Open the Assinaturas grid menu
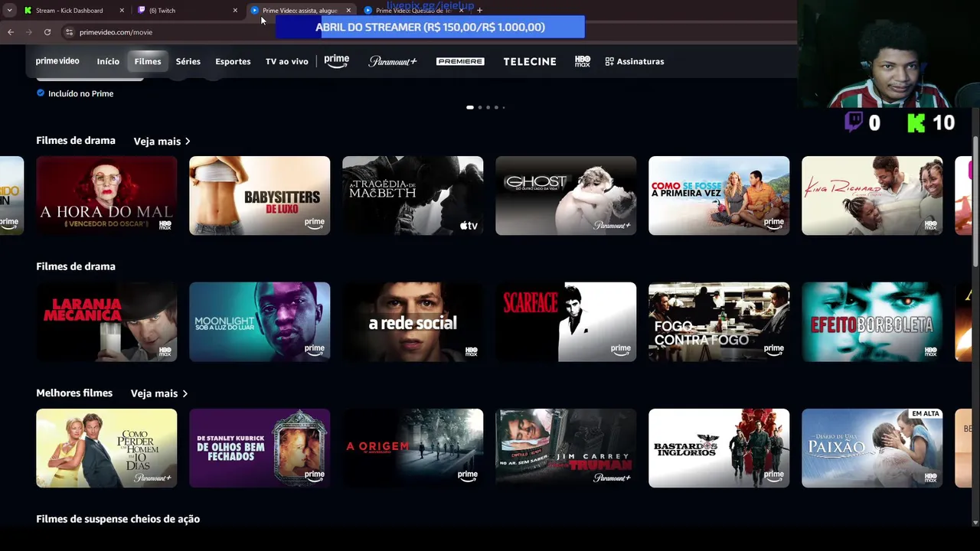 635,61
